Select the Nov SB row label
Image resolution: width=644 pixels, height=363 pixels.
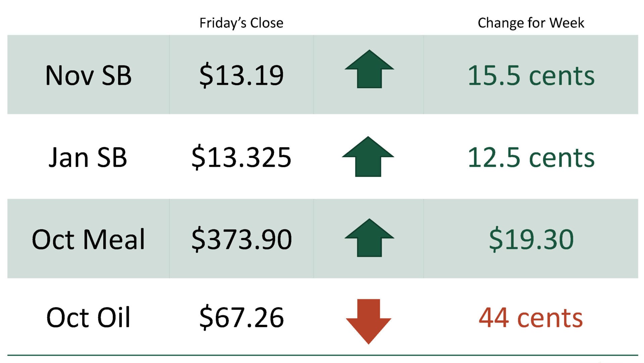(89, 75)
